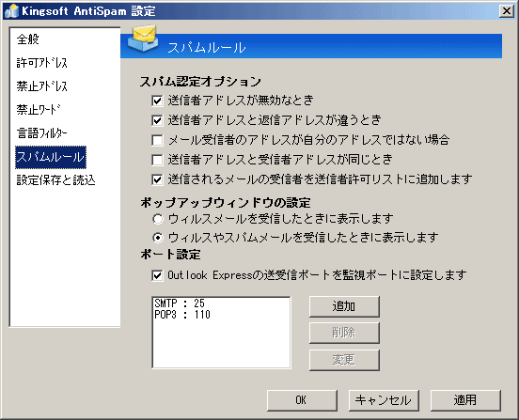Open 禁止アドレス section in sidebar
Viewport: 519px width, 420px height.
coord(41,86)
